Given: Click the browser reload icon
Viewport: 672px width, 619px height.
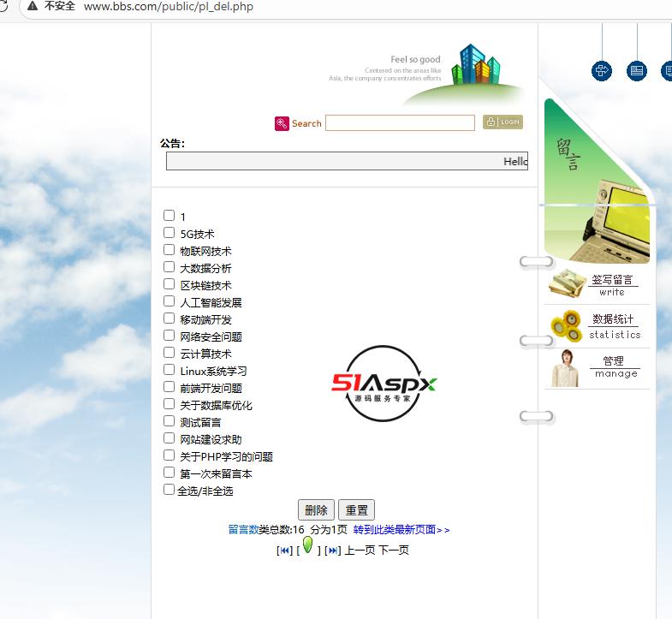Looking at the screenshot, I should coord(3,6).
